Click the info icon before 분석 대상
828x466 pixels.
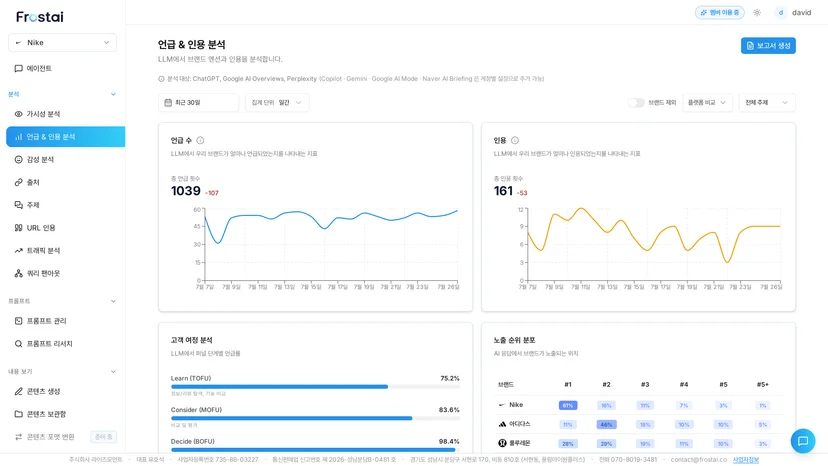point(161,79)
